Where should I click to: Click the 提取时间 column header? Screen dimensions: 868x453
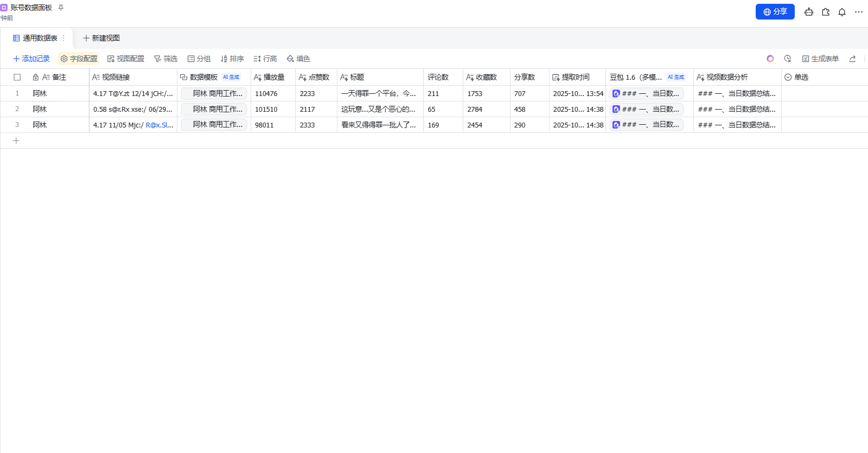(577, 77)
